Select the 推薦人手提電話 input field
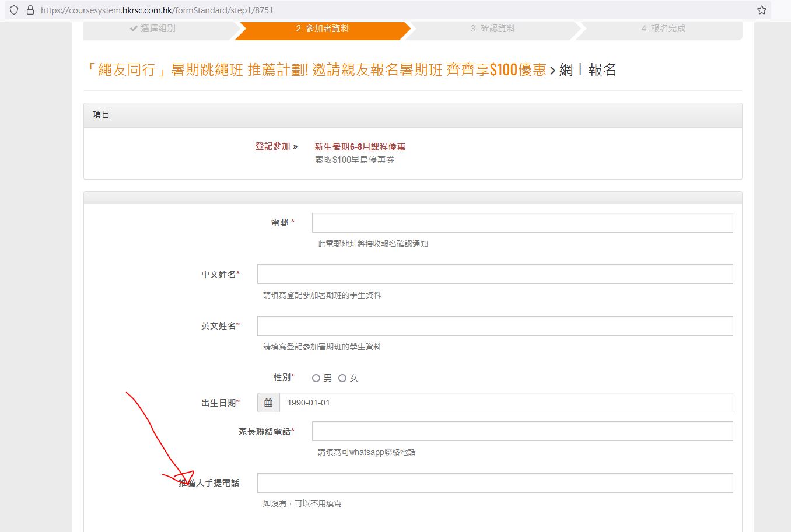This screenshot has width=791, height=532. (x=495, y=483)
